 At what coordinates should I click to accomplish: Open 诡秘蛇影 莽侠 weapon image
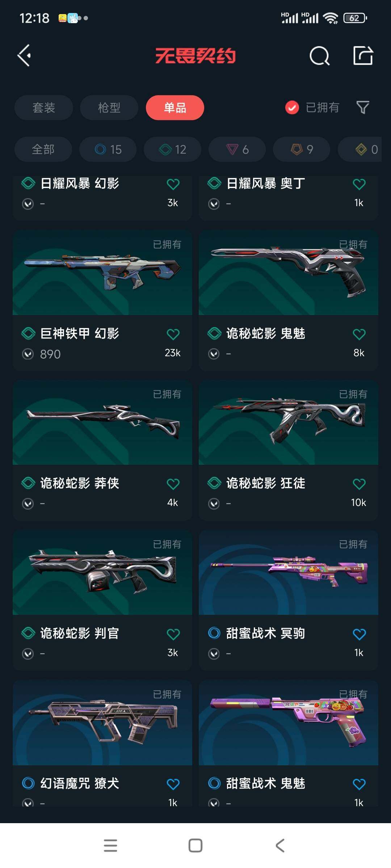102,422
